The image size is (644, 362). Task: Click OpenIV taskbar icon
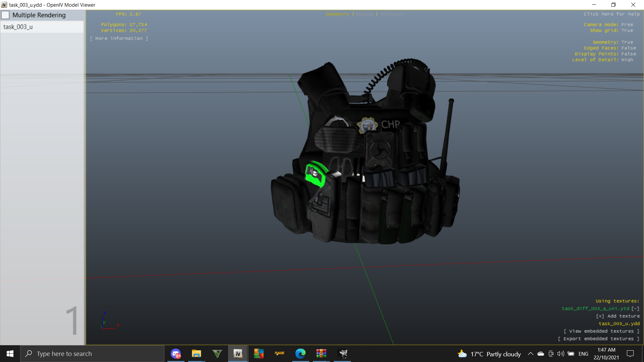click(x=238, y=354)
